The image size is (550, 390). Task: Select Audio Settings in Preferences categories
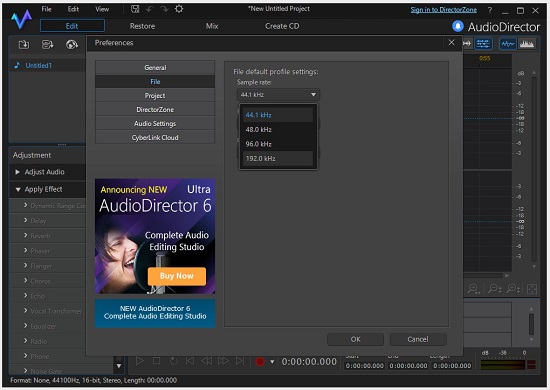point(155,124)
